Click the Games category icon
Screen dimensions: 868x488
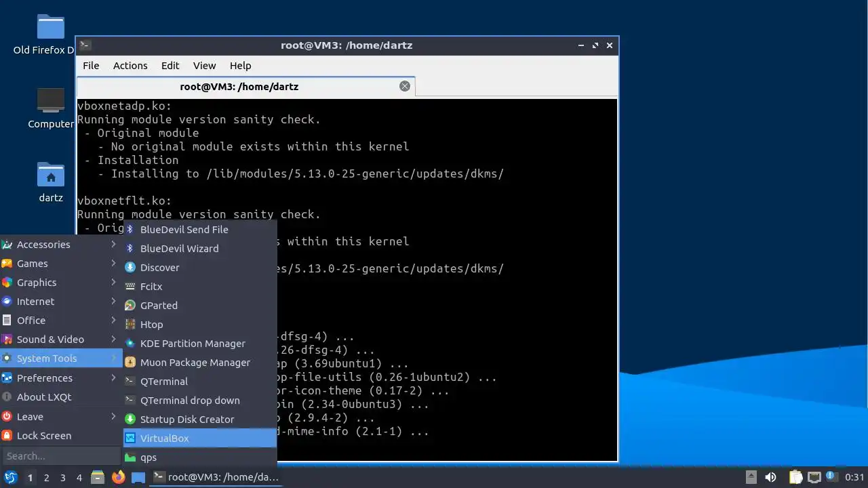7,264
